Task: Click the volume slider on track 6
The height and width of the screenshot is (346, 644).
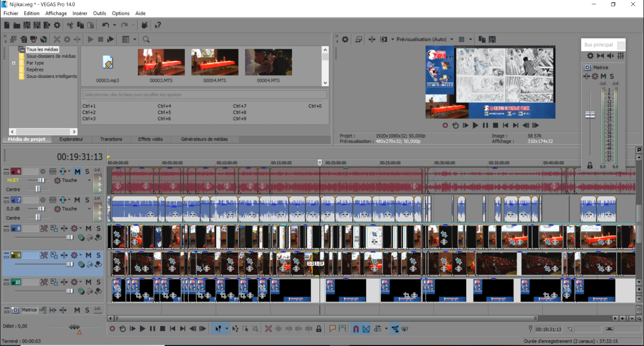Action: pos(41,181)
